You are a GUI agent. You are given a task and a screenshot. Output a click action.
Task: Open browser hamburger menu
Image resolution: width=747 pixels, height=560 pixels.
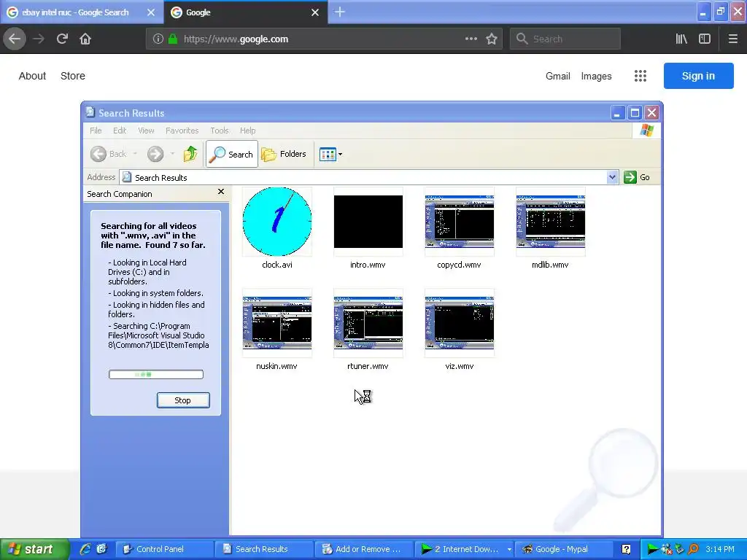[732, 39]
